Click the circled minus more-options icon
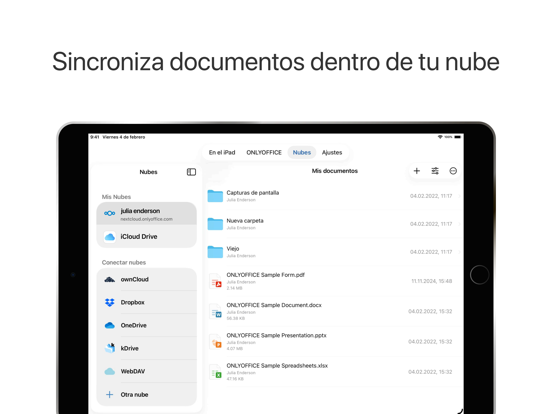The image size is (552, 414). point(453,171)
